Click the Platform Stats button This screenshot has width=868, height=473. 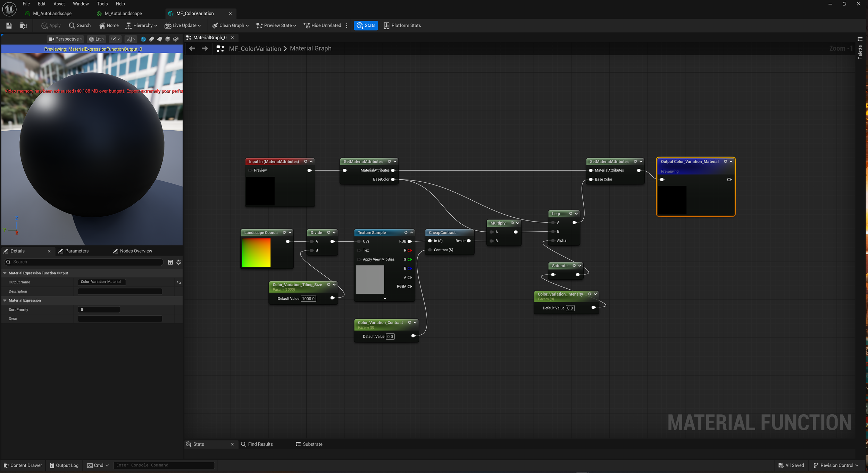[x=402, y=25]
